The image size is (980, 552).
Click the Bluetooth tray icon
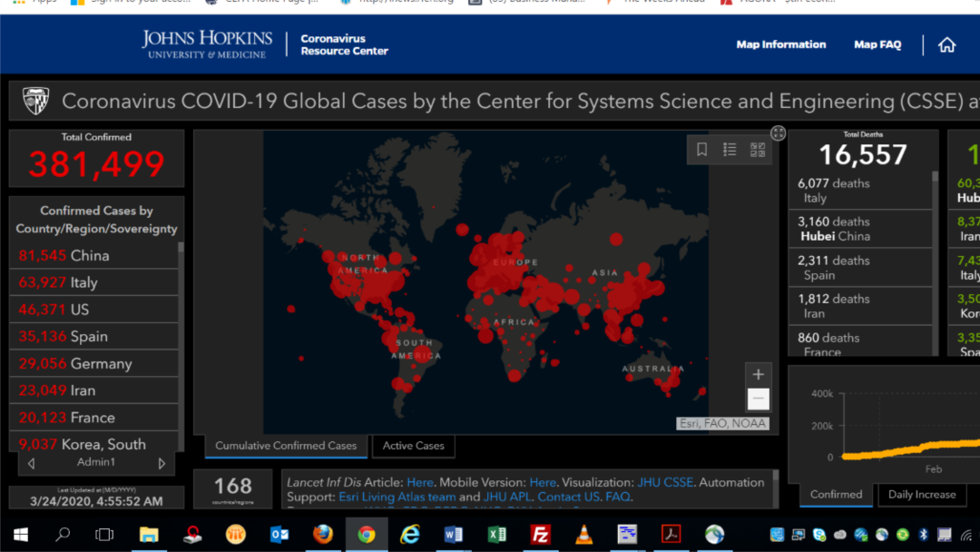coord(923,535)
